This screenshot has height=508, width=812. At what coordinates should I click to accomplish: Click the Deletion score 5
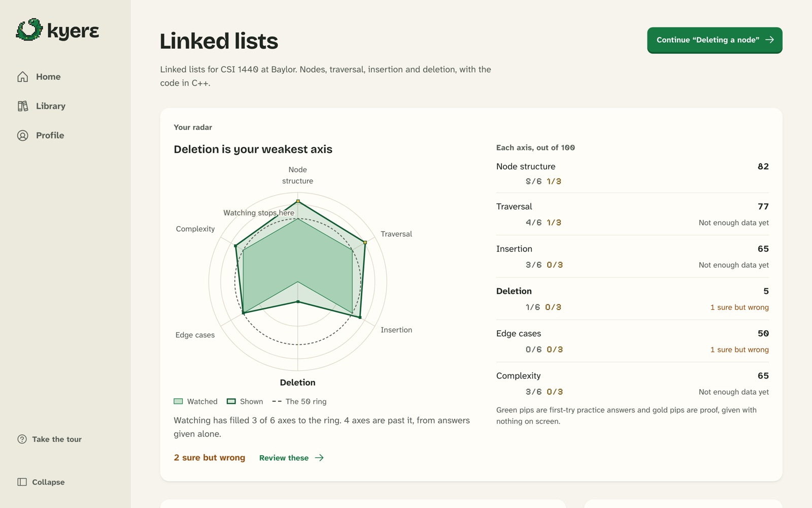[x=766, y=291]
